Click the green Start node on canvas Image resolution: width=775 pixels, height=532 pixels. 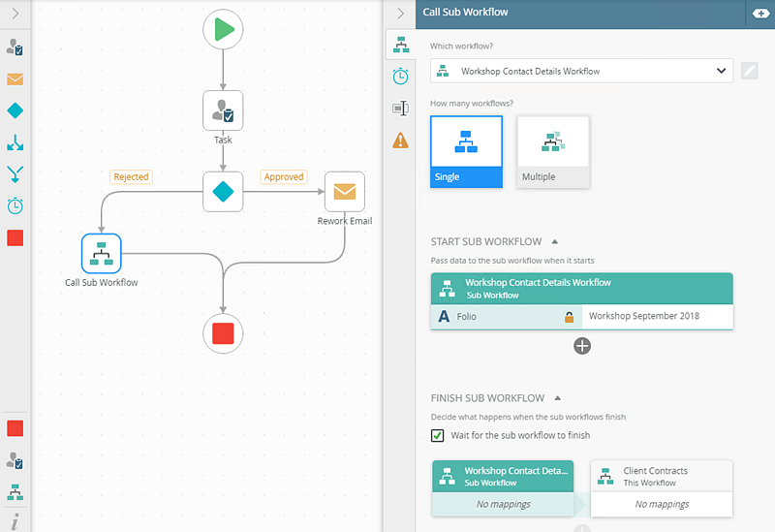(x=223, y=30)
